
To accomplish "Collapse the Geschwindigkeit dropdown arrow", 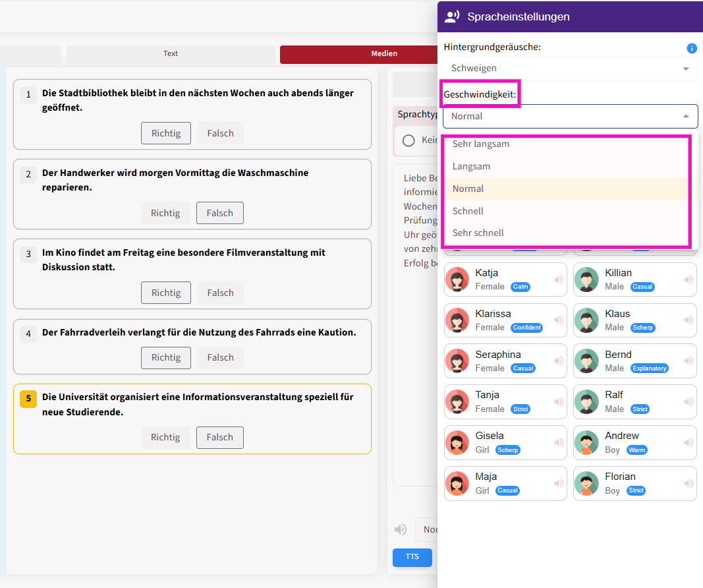I will [x=685, y=116].
